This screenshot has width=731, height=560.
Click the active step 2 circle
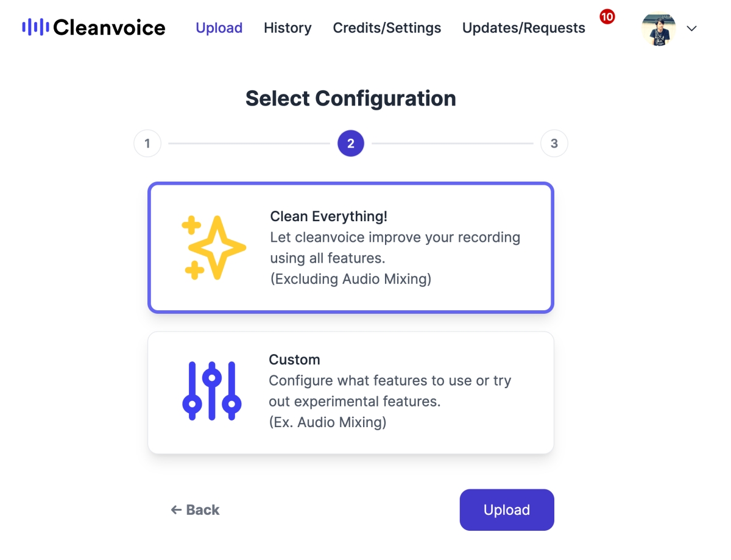(x=350, y=144)
